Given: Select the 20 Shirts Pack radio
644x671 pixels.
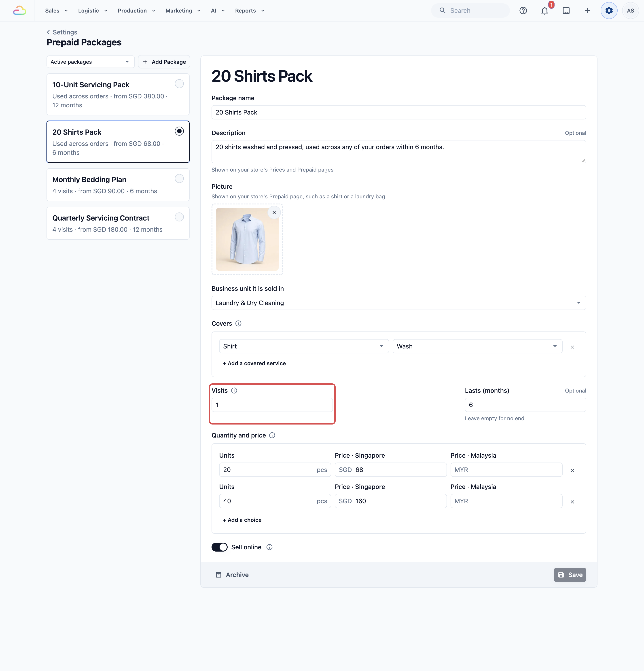Looking at the screenshot, I should pyautogui.click(x=179, y=131).
